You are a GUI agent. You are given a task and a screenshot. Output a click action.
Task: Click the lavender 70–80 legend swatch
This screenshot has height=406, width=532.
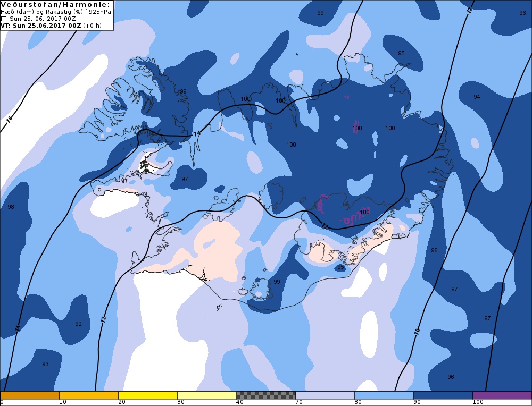(x=325, y=395)
